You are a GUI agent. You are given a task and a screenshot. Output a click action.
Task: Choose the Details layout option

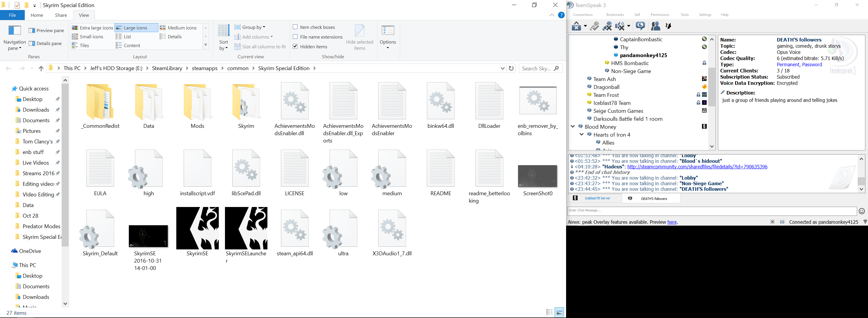point(171,36)
